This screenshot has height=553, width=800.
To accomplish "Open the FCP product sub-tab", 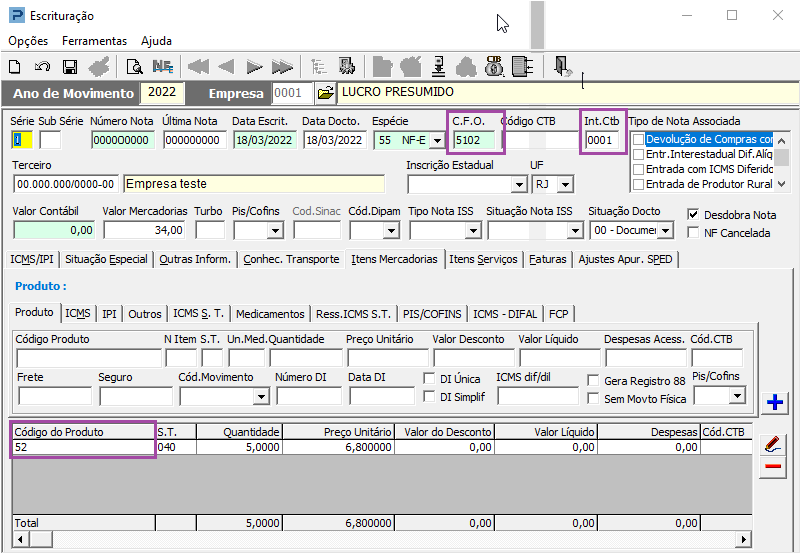I will 559,314.
